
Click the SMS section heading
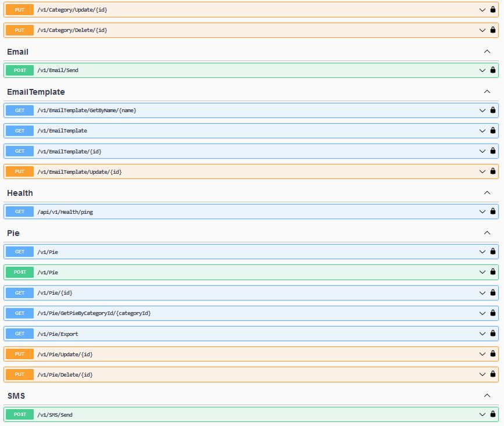click(16, 396)
